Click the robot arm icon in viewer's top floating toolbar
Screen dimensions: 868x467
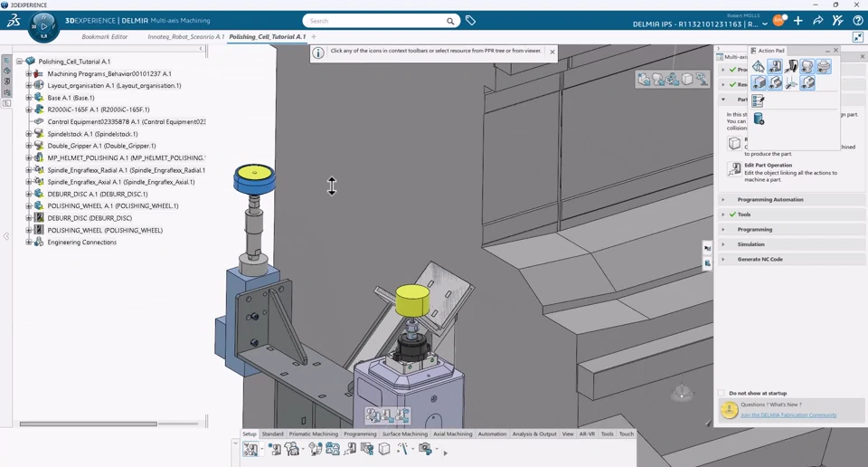[x=702, y=80]
